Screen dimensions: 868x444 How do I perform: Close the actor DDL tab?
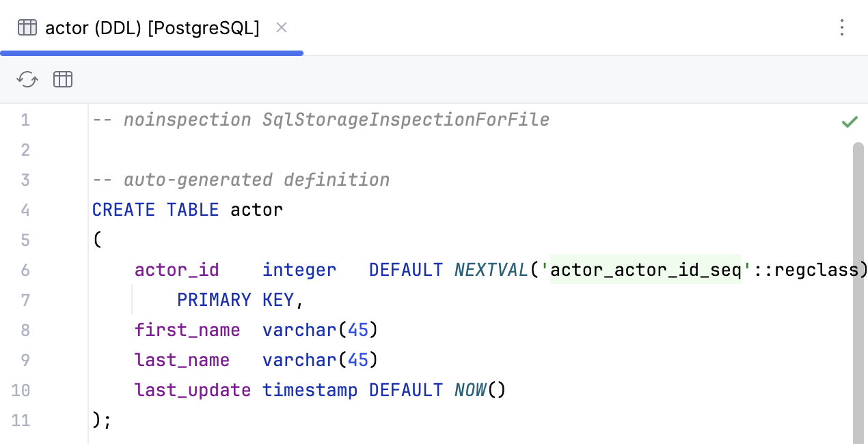281,27
